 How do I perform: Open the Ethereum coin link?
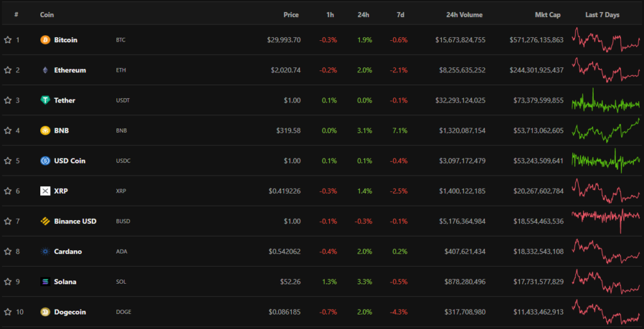[70, 70]
